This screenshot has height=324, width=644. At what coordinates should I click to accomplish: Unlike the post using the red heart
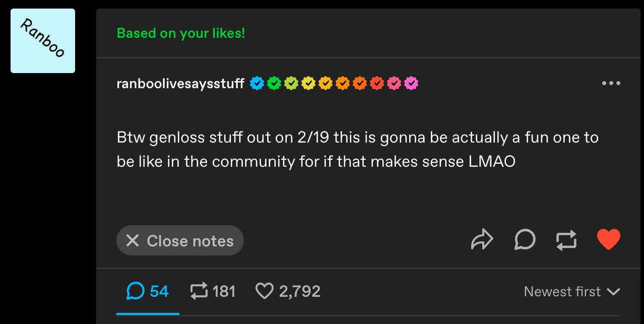(609, 239)
